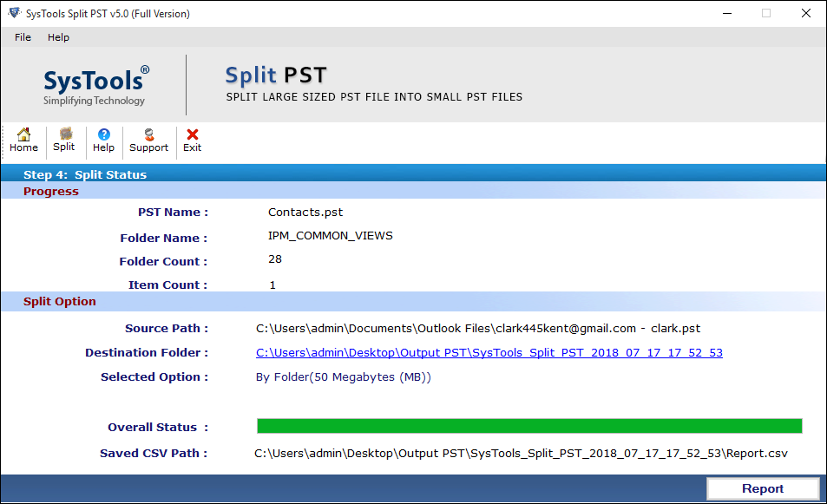Close the SysTools Split PST window
The height and width of the screenshot is (504, 827).
(x=806, y=13)
